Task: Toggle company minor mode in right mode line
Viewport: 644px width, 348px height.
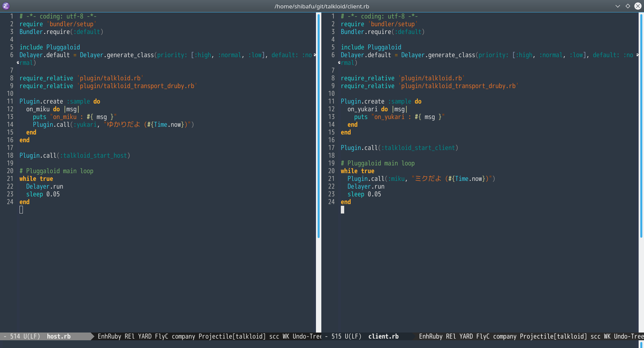Action: click(x=504, y=336)
